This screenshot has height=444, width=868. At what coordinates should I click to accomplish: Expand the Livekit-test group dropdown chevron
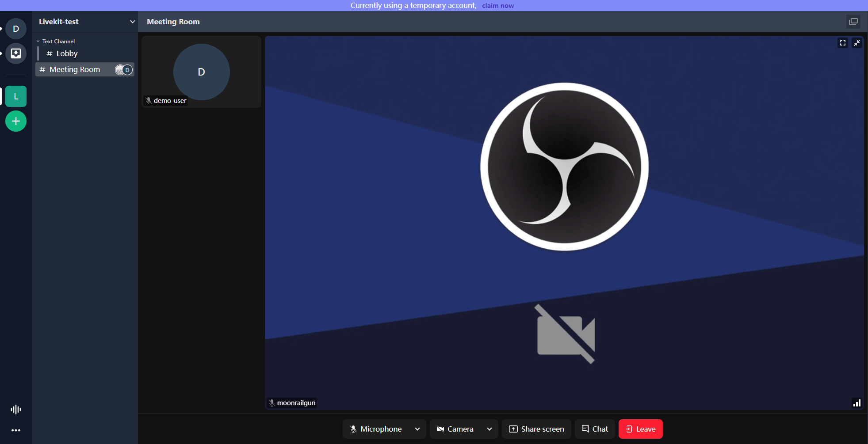132,22
